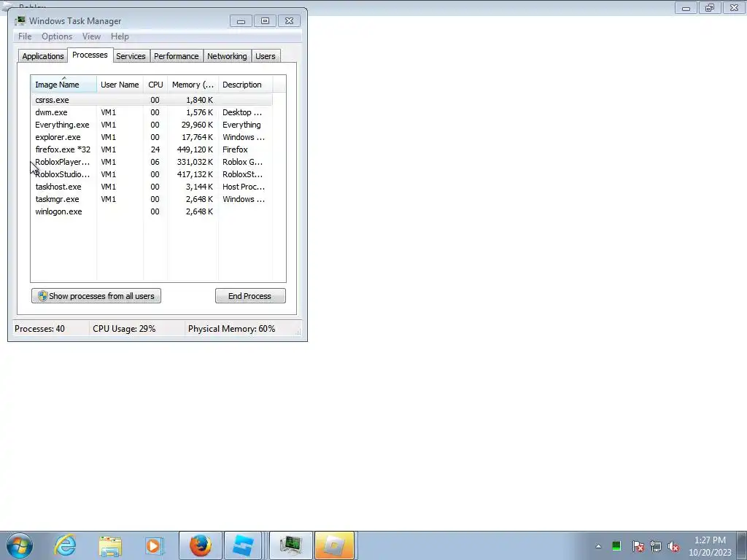Open the File menu

(x=25, y=36)
